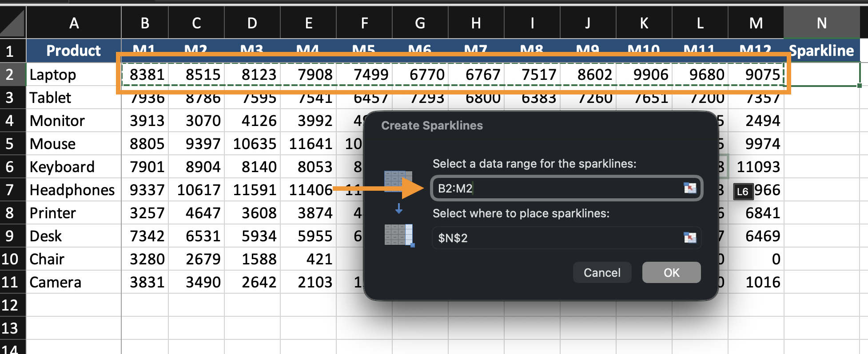
Task: Click the select-all triangle corner
Action: [x=12, y=23]
